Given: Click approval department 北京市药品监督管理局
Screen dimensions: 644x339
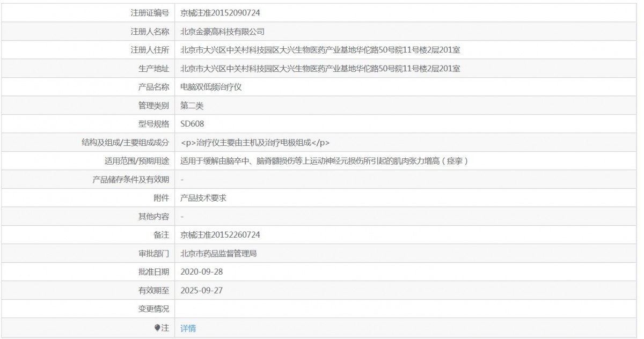Looking at the screenshot, I should (x=218, y=254).
